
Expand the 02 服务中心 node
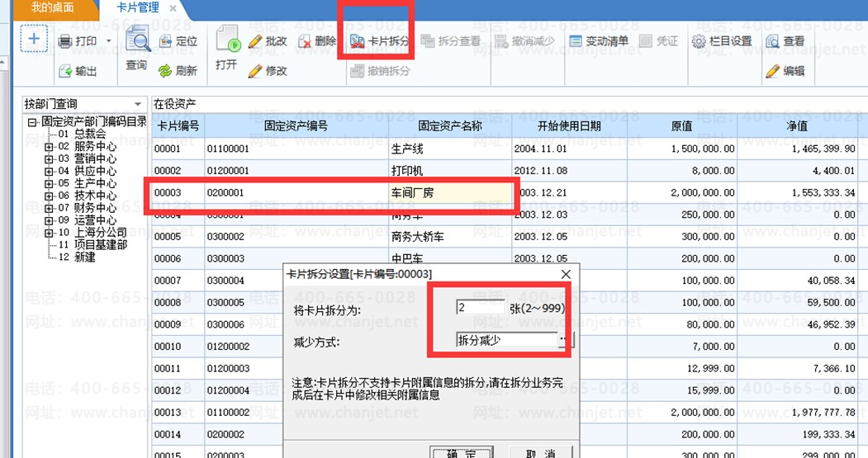(x=49, y=147)
